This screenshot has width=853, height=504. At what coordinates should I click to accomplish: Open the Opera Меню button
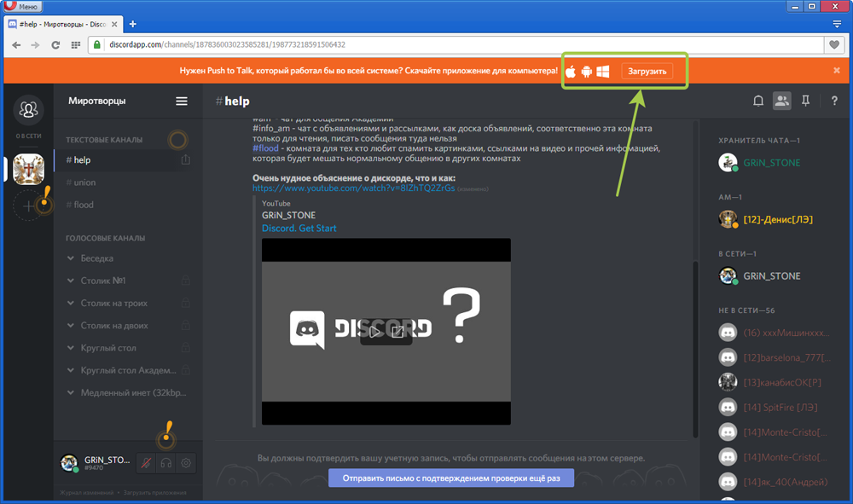coord(23,7)
